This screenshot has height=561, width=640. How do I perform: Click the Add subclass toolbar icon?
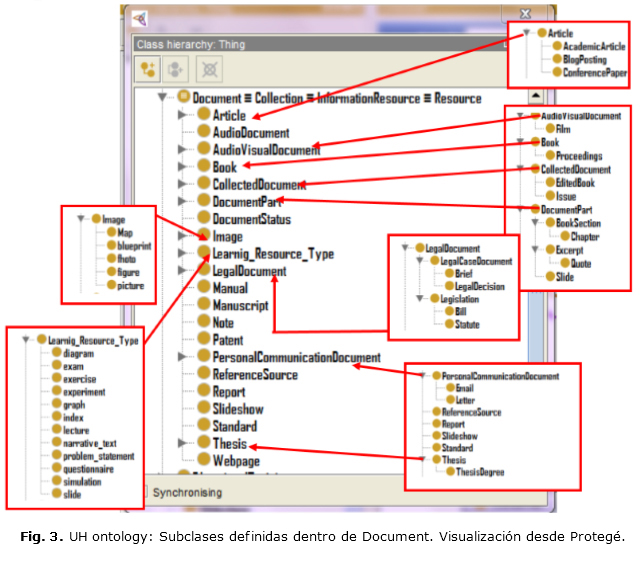click(x=150, y=69)
